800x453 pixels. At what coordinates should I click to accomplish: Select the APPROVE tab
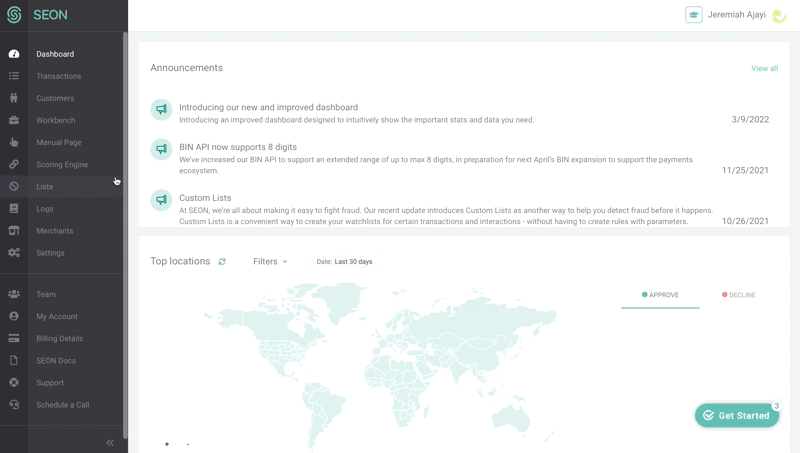[660, 295]
